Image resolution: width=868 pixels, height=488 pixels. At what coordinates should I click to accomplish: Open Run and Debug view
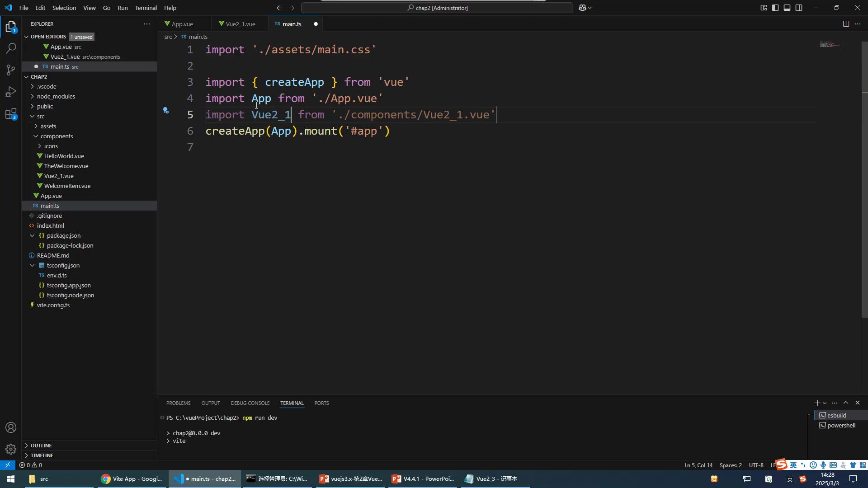click(x=11, y=92)
